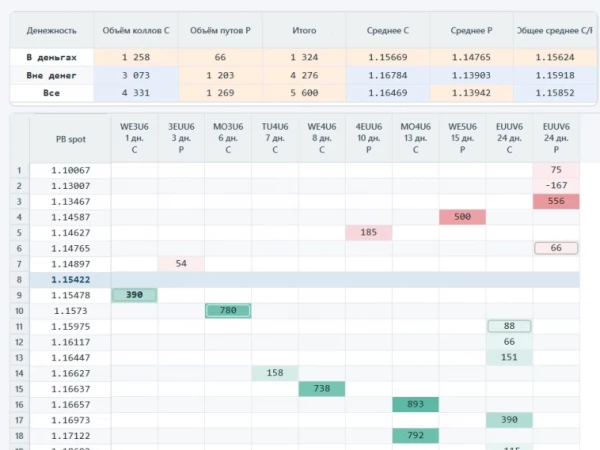600x450 pixels.
Task: Click the dark green cell 893
Action: point(416,404)
